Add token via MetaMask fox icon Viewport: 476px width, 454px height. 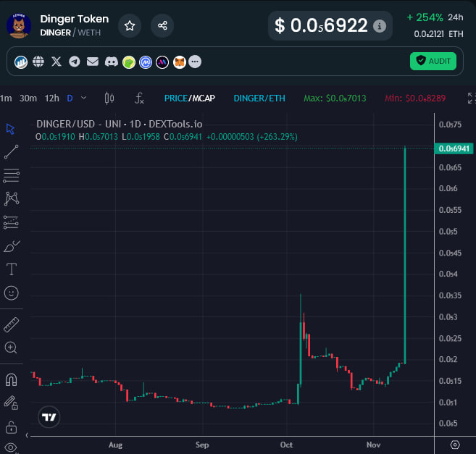click(180, 62)
